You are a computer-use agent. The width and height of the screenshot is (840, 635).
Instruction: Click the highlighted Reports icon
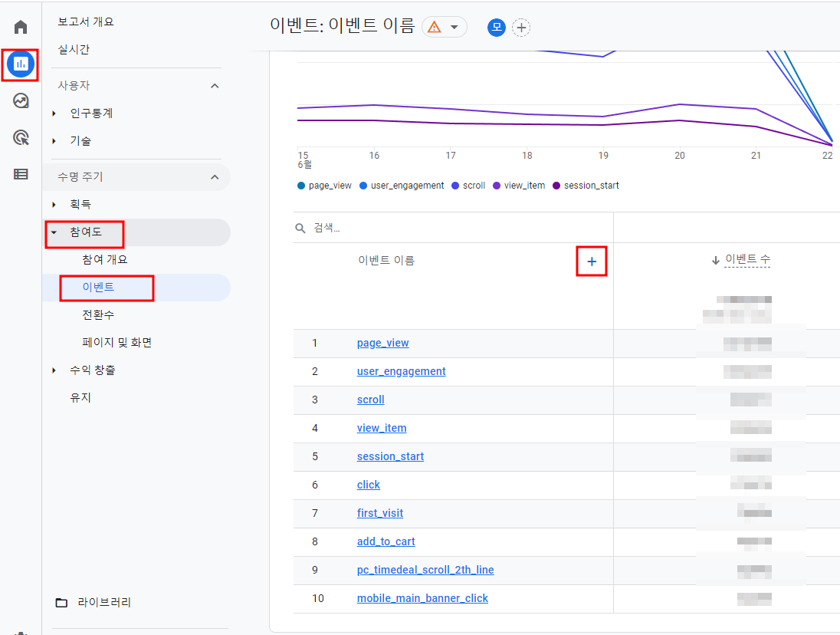tap(19, 64)
